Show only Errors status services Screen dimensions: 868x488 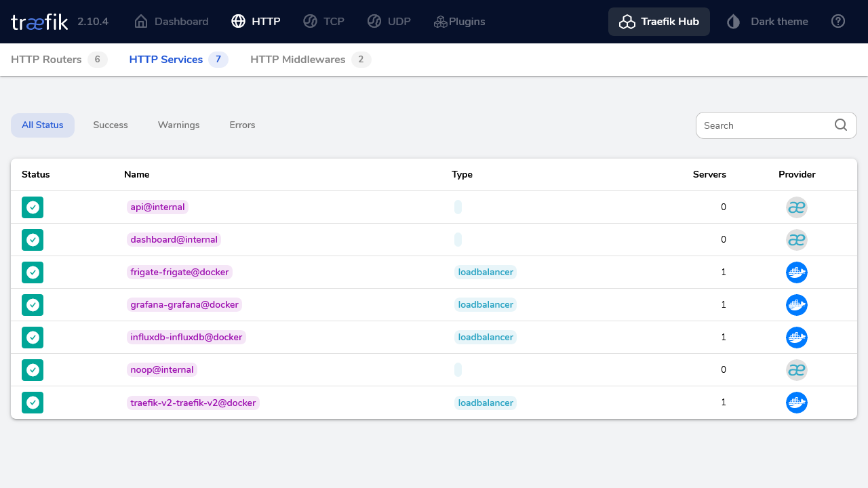pos(242,125)
